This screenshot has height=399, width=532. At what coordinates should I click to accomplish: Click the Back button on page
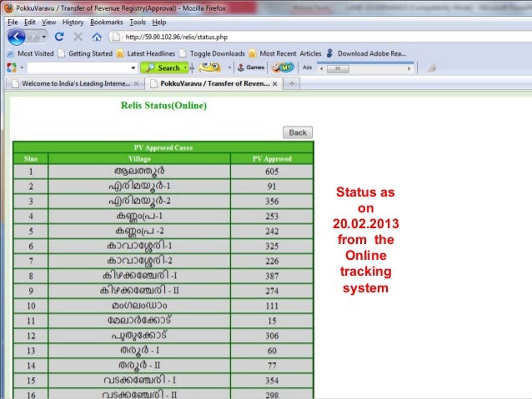pos(298,132)
